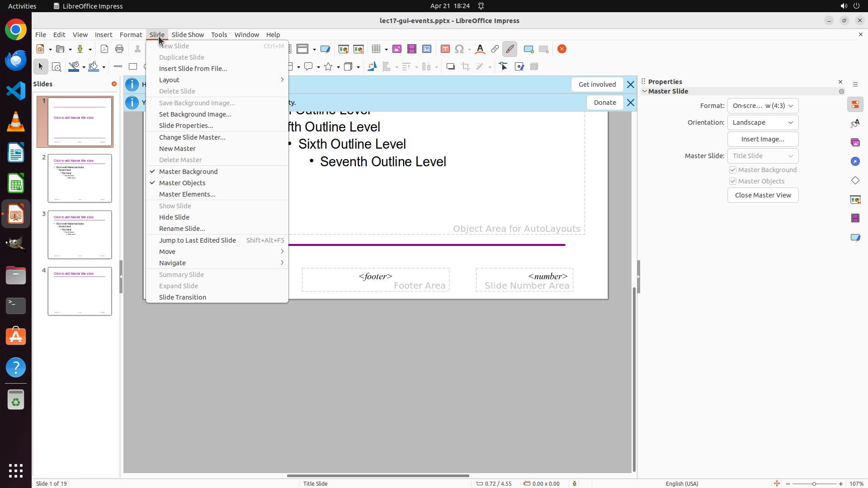This screenshot has width=868, height=488.
Task: Adjust the zoom slider in status bar
Action: coord(814,483)
